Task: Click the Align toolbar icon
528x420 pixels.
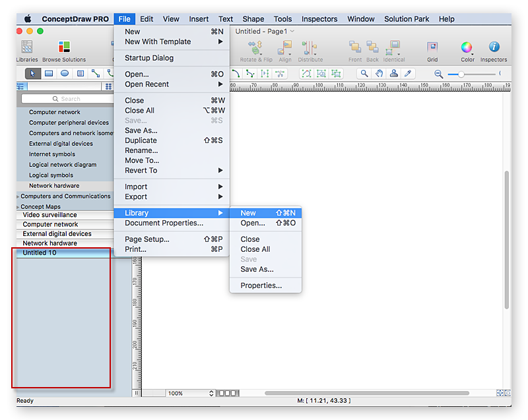Action: [x=285, y=47]
